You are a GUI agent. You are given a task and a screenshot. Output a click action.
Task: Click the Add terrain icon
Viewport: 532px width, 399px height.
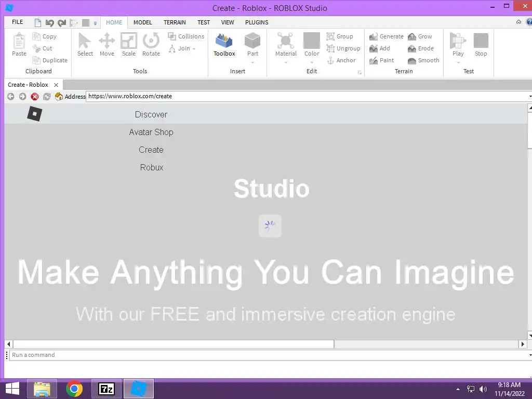pos(374,48)
